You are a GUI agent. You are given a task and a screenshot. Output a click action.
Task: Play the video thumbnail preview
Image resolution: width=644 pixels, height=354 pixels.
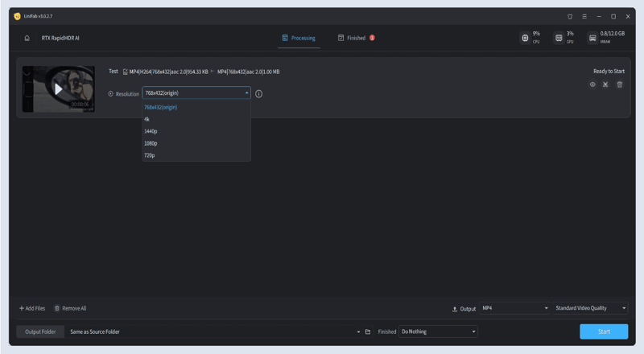click(x=58, y=88)
